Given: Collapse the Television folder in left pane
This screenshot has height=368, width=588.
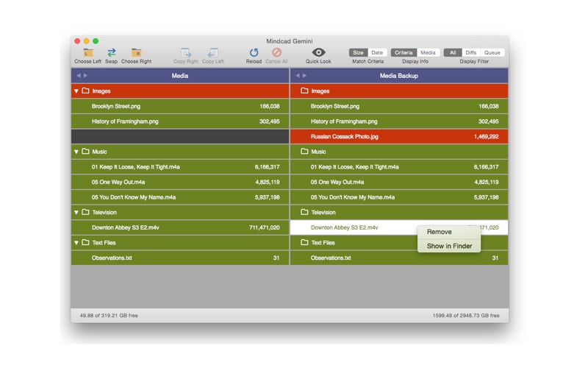Looking at the screenshot, I should click(x=76, y=213).
